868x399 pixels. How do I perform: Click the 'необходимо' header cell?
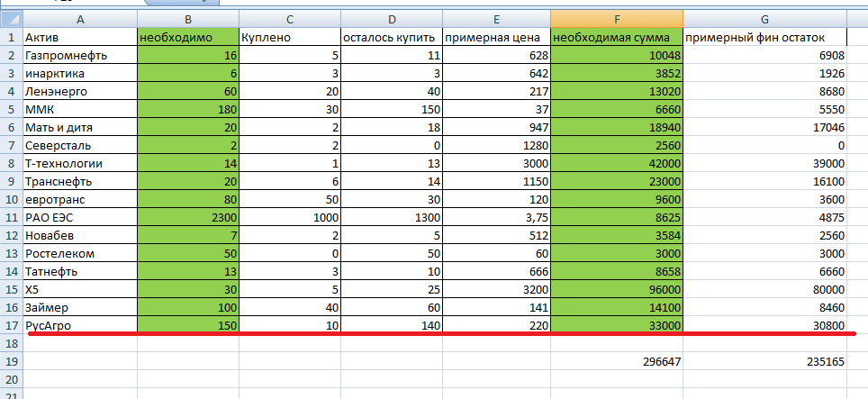point(188,37)
